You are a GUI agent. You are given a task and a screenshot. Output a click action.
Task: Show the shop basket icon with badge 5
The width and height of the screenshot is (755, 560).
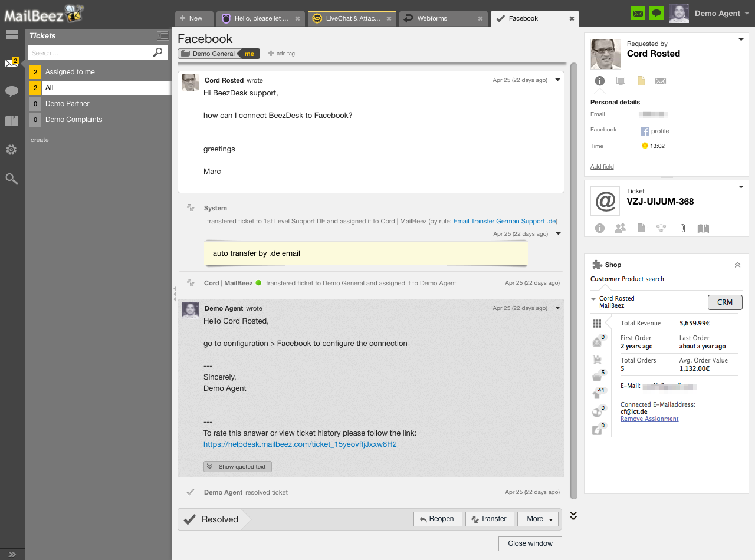coord(598,376)
